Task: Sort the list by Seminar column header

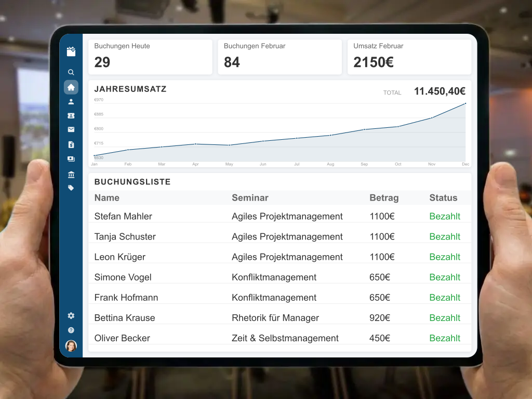Action: [x=250, y=198]
